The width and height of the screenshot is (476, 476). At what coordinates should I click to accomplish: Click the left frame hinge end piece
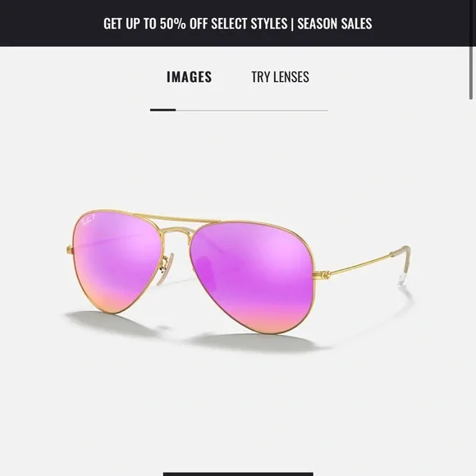tap(70, 249)
